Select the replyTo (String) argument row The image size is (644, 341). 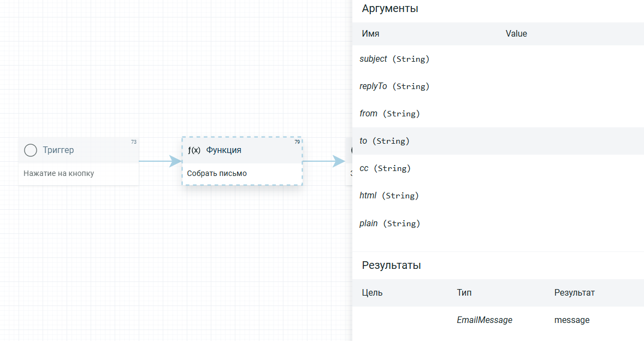498,86
